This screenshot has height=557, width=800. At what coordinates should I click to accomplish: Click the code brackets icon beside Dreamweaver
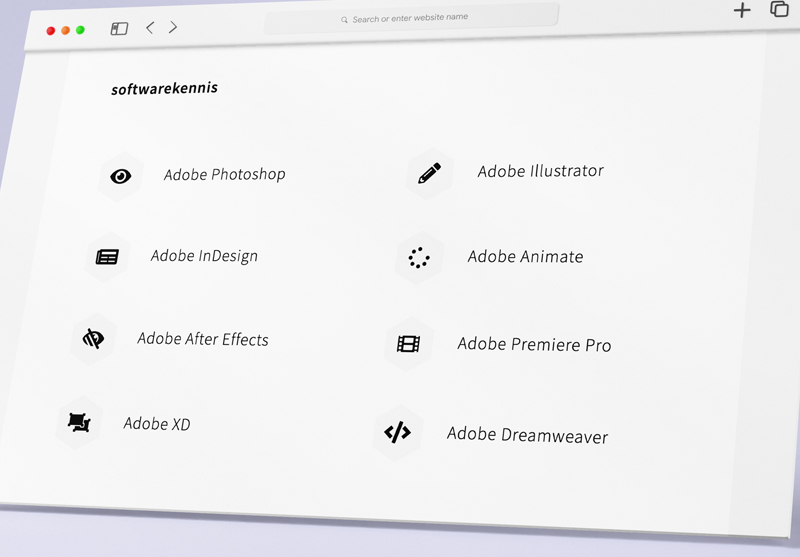coord(397,432)
